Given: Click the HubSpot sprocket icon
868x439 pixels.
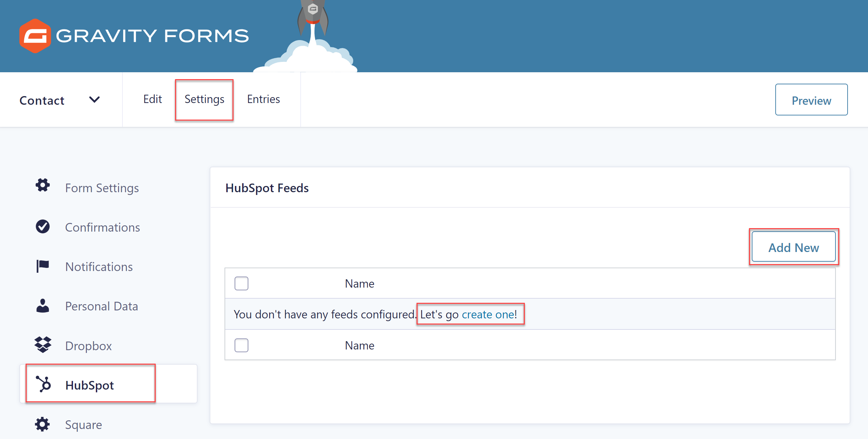Looking at the screenshot, I should click(x=43, y=384).
